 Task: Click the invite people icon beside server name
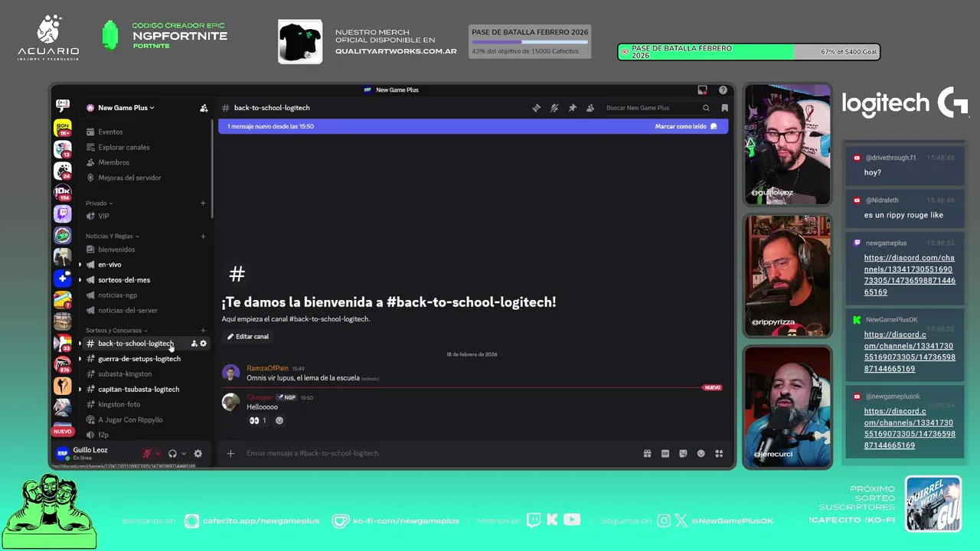pos(204,108)
